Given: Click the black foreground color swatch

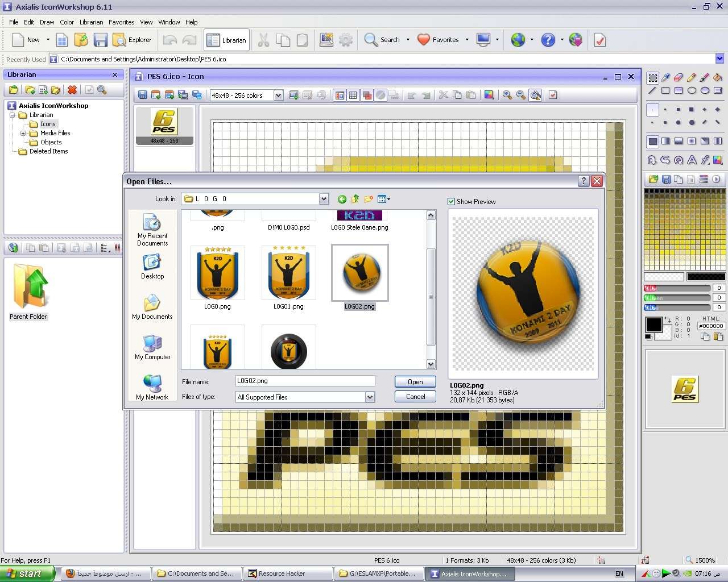Looking at the screenshot, I should tap(654, 325).
